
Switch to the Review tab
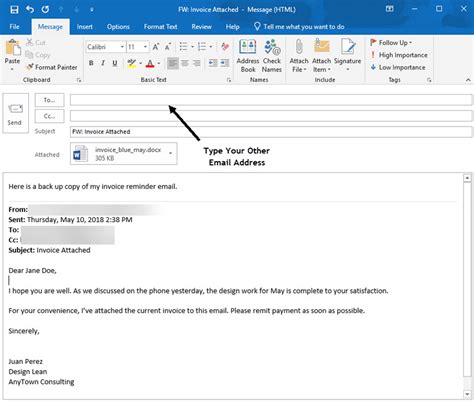tap(201, 27)
